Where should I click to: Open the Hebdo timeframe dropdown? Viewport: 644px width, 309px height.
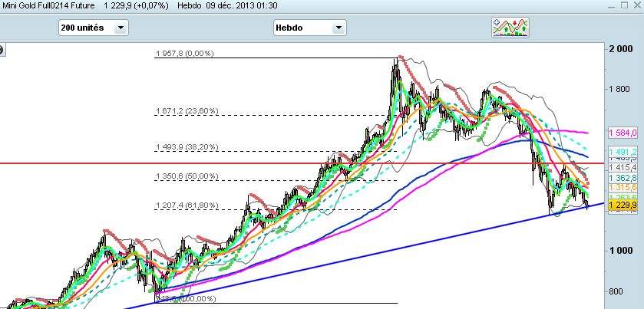tap(336, 28)
